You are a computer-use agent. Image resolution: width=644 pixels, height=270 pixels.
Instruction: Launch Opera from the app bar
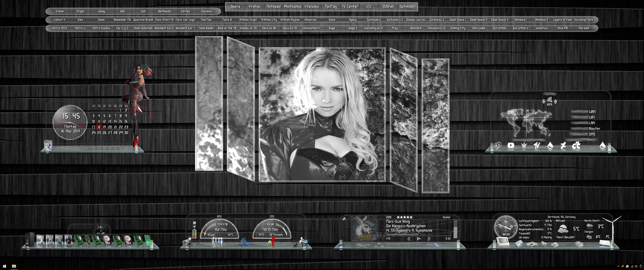click(235, 7)
